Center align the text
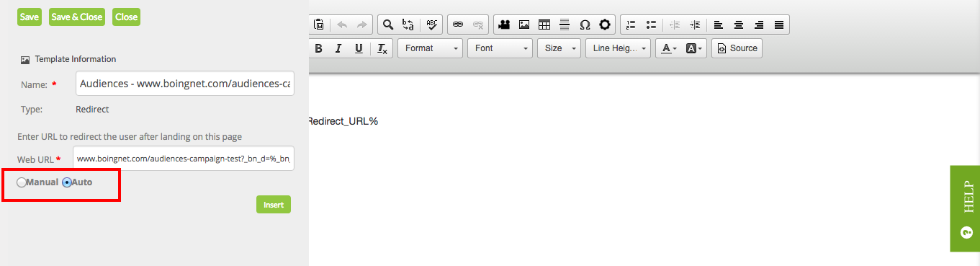 pyautogui.click(x=739, y=25)
